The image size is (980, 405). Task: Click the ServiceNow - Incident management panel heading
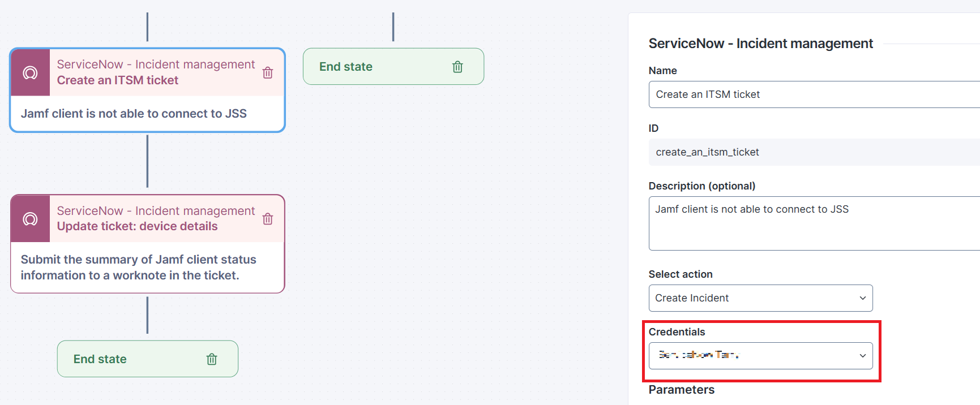tap(760, 44)
